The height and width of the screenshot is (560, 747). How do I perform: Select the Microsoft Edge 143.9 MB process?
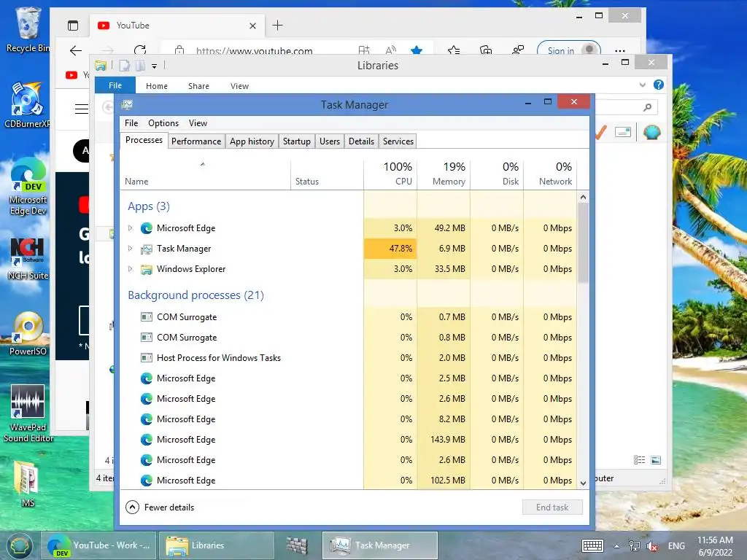(x=348, y=440)
